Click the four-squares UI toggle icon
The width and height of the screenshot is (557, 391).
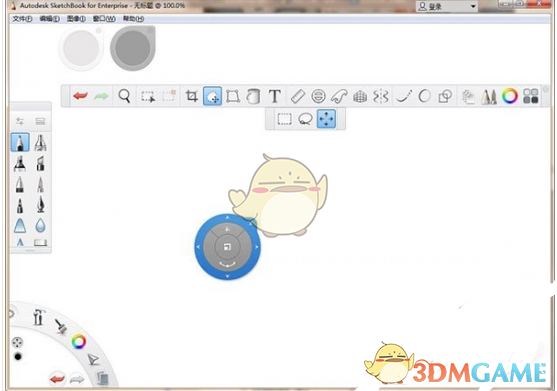pos(531,96)
